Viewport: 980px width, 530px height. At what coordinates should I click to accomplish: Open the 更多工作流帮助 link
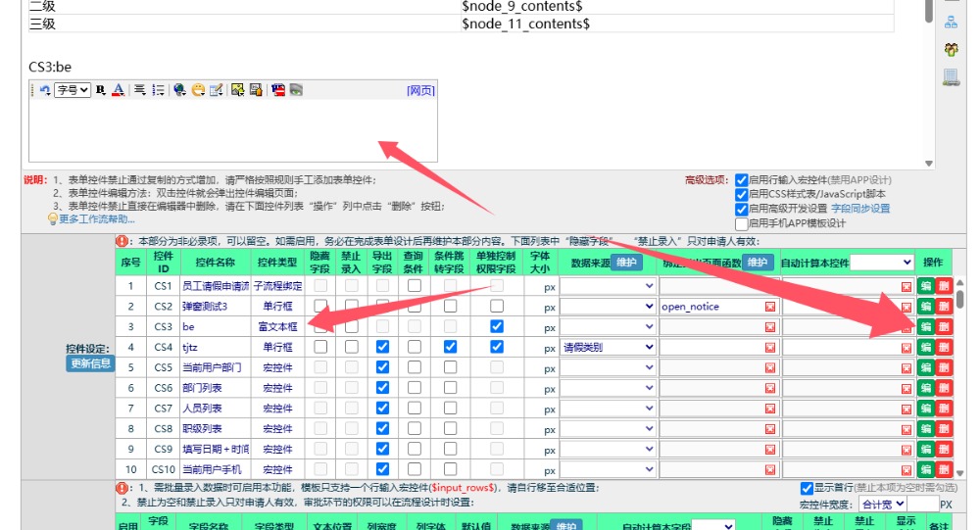tap(96, 218)
